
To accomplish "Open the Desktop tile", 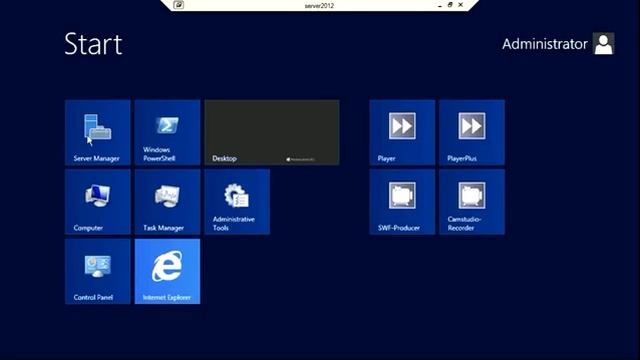I will tap(272, 132).
